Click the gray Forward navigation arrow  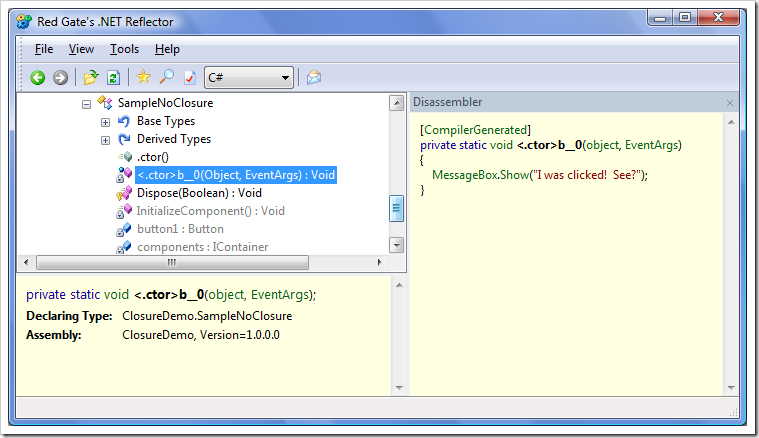pos(61,77)
